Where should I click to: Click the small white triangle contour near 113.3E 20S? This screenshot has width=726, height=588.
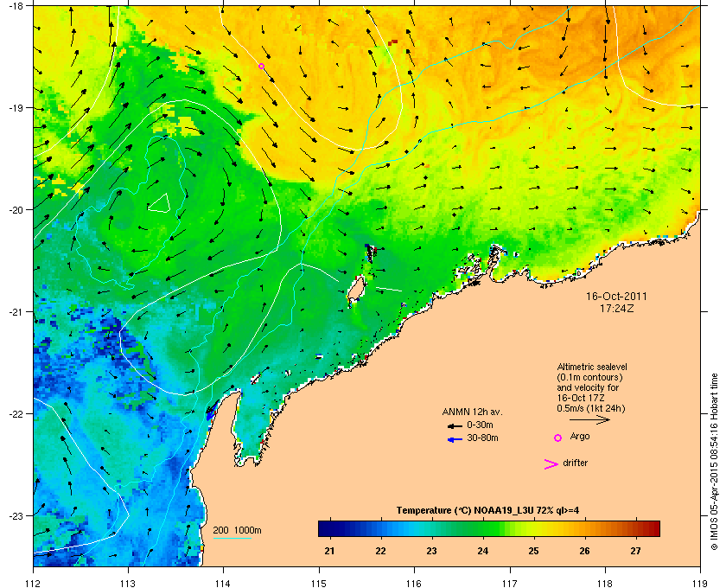tap(159, 203)
